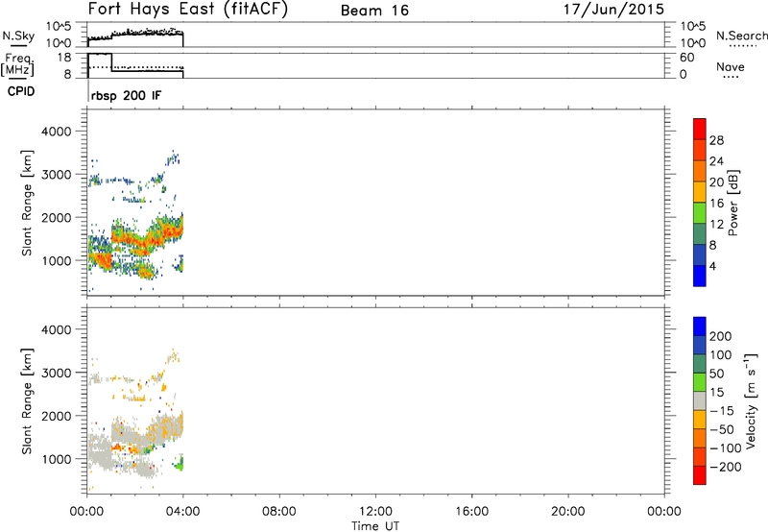768x532 pixels.
Task: Click gray segment of the Velocity color bar
Action: pos(700,396)
